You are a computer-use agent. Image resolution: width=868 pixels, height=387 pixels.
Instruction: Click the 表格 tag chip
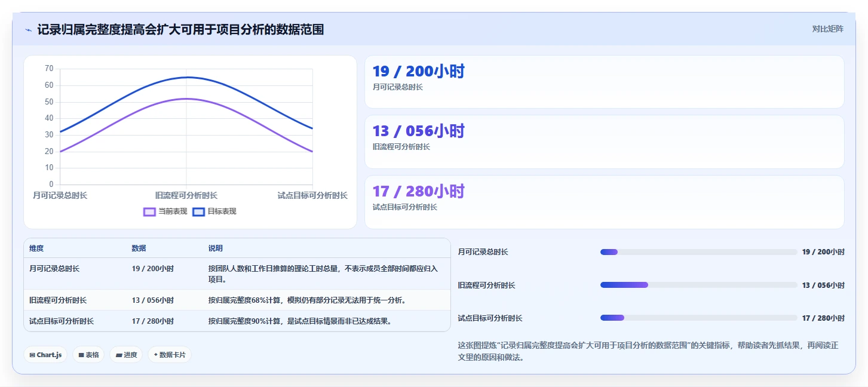coord(88,355)
